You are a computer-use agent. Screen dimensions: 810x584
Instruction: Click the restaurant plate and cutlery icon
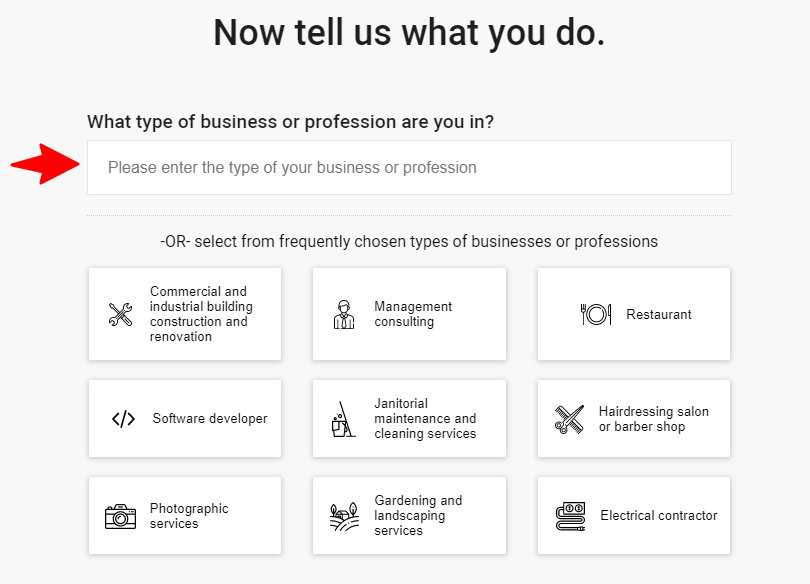tap(596, 314)
